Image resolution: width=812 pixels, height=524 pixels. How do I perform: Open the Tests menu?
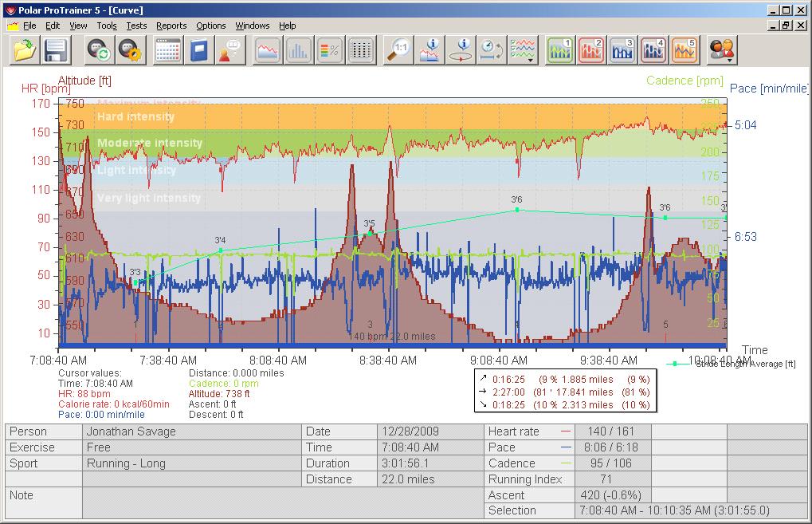(x=137, y=26)
